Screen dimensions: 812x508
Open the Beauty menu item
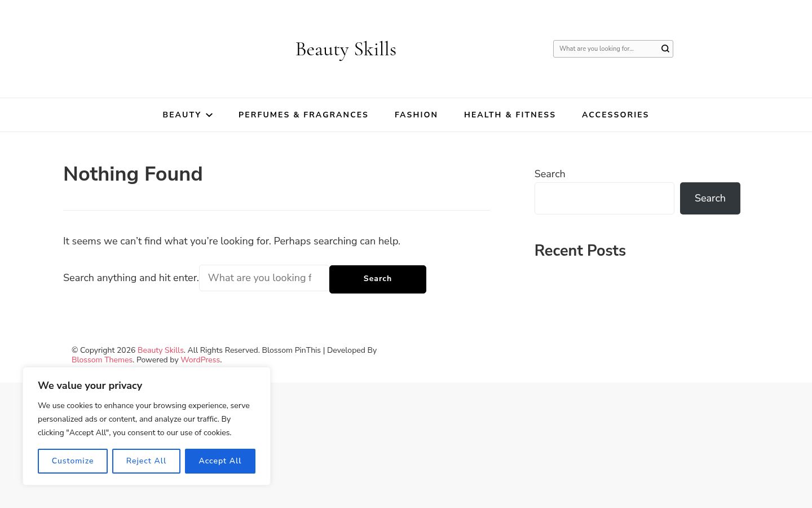(x=182, y=115)
